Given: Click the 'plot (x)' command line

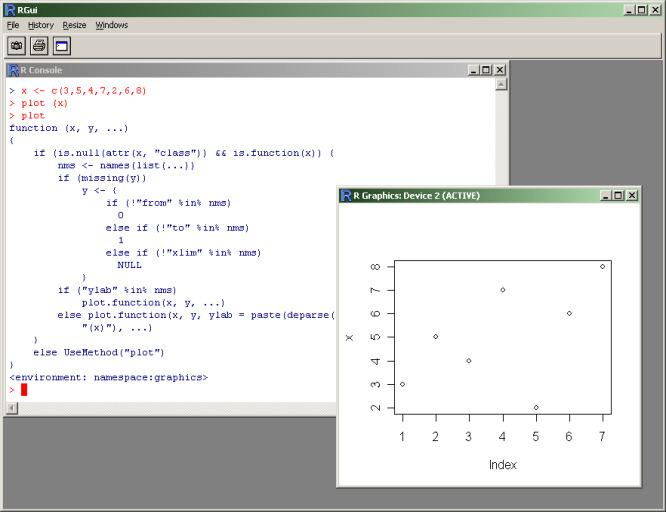Looking at the screenshot, I should 44,103.
